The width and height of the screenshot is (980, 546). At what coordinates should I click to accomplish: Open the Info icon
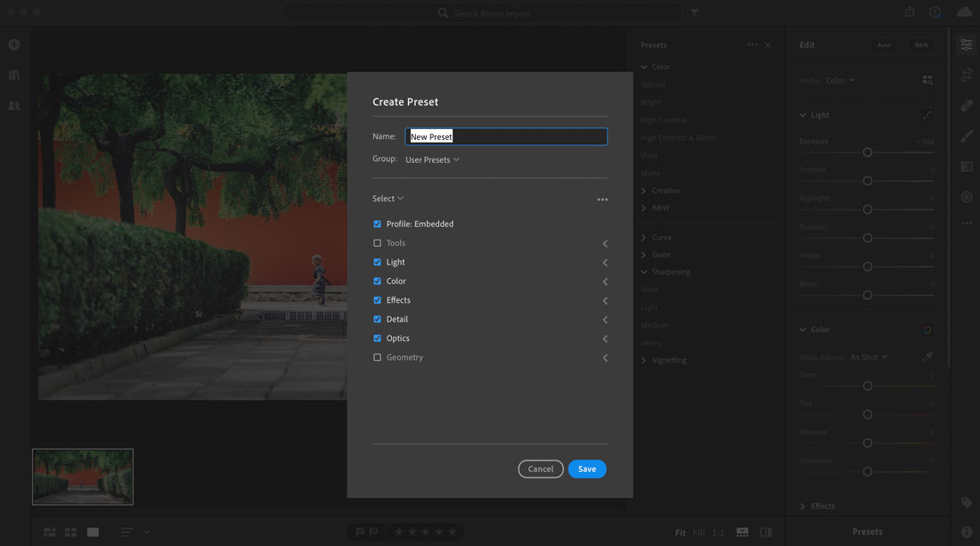pos(967,533)
